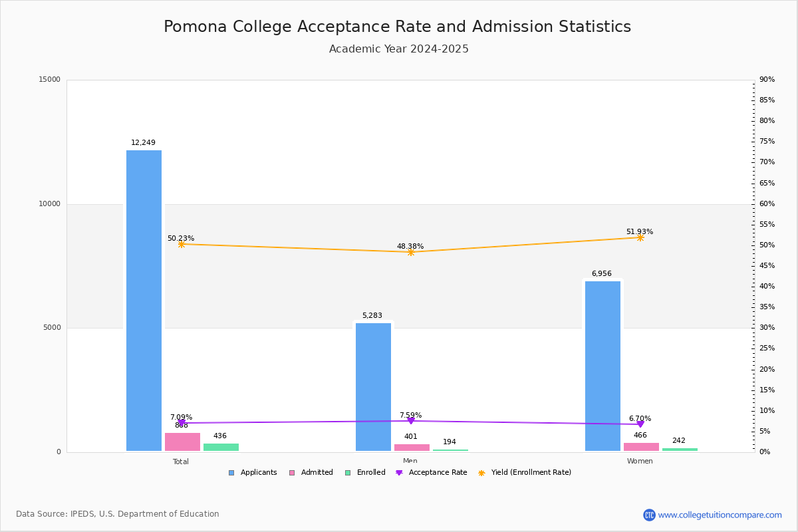Viewport: 798px width, 532px height.
Task: Click the Acceptance Rate purple triangle legend icon
Action: pyautogui.click(x=399, y=473)
